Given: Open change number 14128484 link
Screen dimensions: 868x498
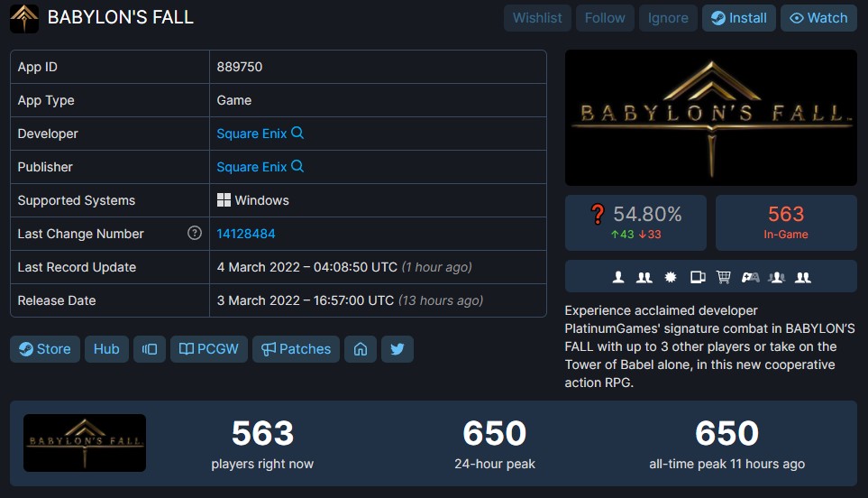Looking at the screenshot, I should coord(246,234).
